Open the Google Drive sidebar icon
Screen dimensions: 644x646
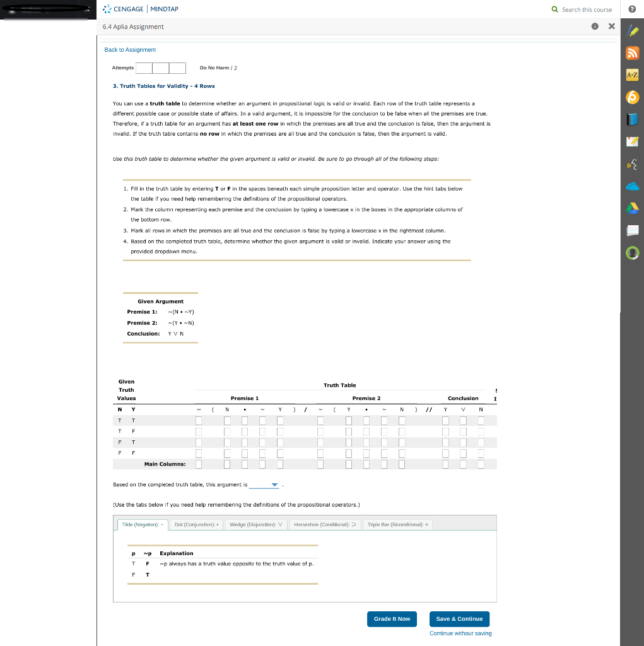633,207
